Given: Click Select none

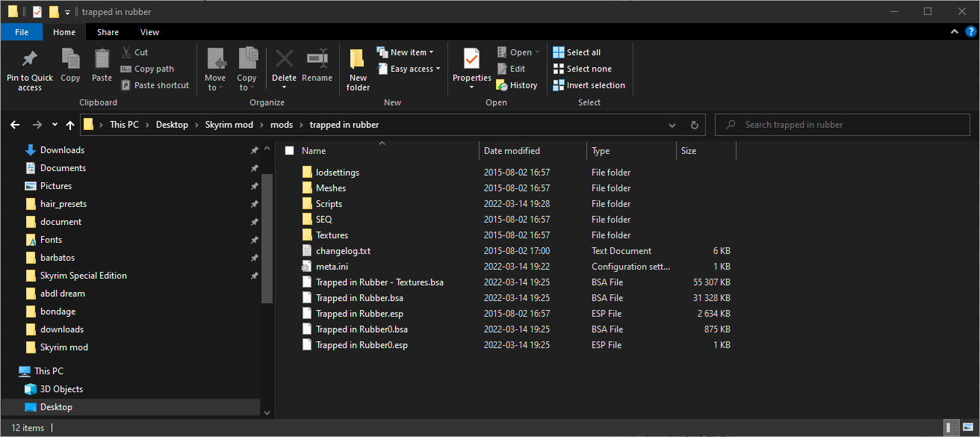Looking at the screenshot, I should 582,69.
